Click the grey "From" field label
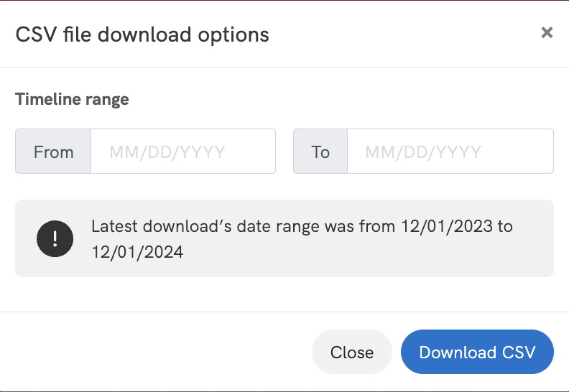The image size is (569, 392). [53, 151]
